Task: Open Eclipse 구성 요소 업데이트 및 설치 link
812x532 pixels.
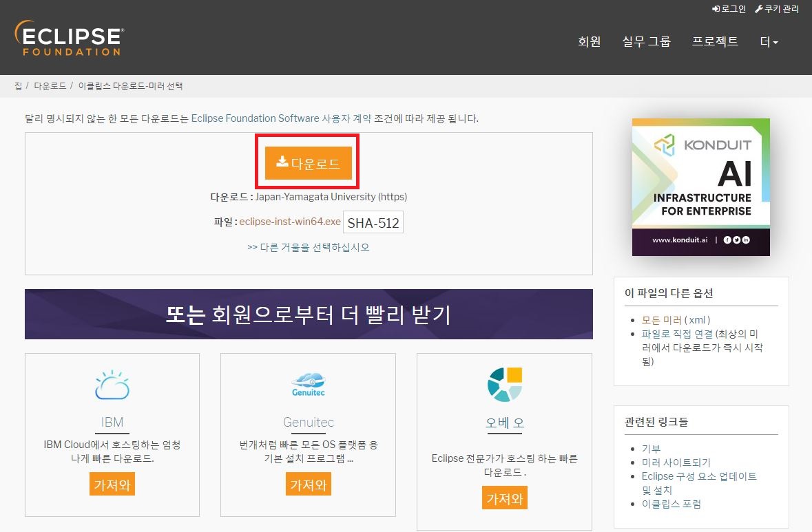Action: (x=699, y=483)
